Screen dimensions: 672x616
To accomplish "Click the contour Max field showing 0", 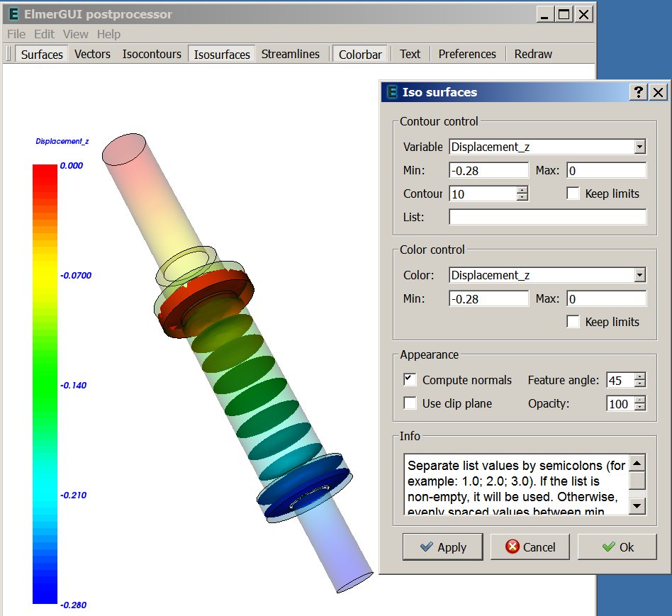I will point(606,171).
